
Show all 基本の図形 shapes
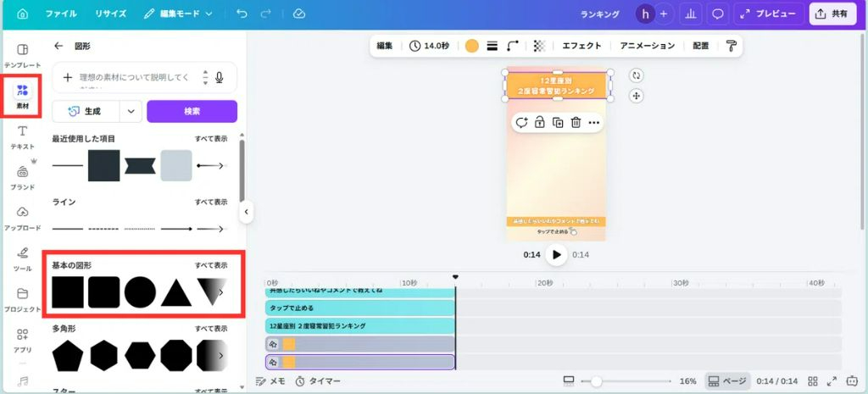211,265
